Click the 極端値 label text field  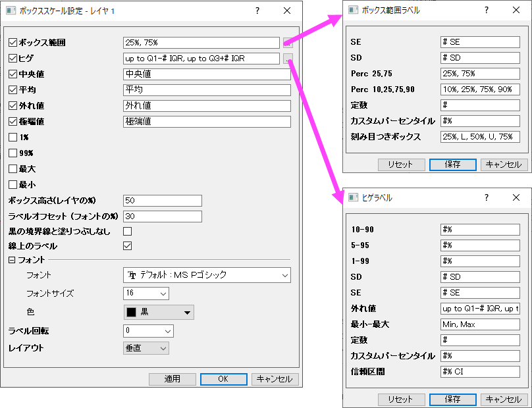tap(207, 122)
